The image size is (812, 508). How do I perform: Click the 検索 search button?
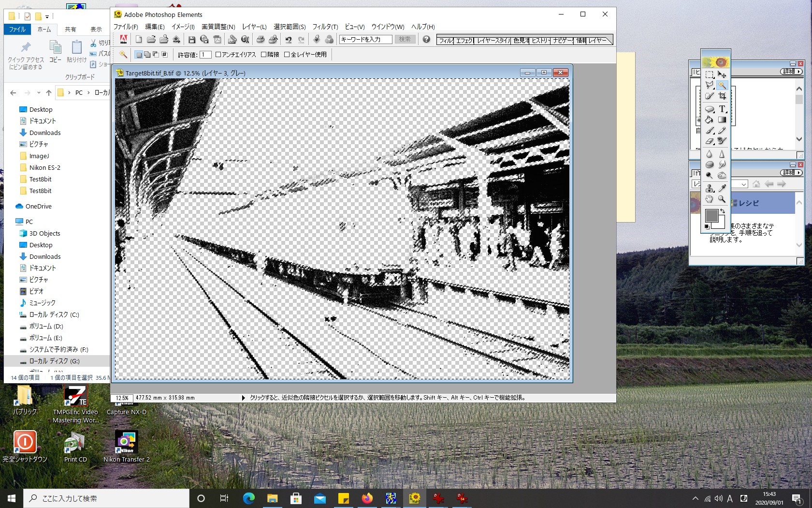[x=405, y=39]
